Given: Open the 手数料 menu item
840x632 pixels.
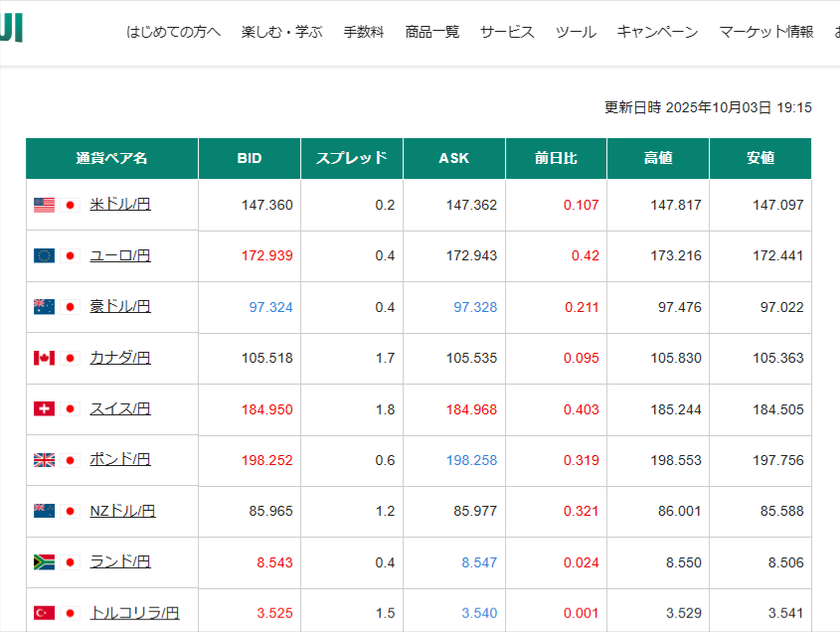Looking at the screenshot, I should tap(364, 32).
